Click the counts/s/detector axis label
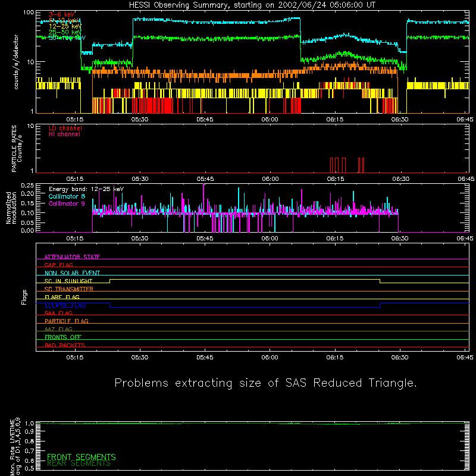The height and width of the screenshot is (476, 476). pyautogui.click(x=16, y=62)
